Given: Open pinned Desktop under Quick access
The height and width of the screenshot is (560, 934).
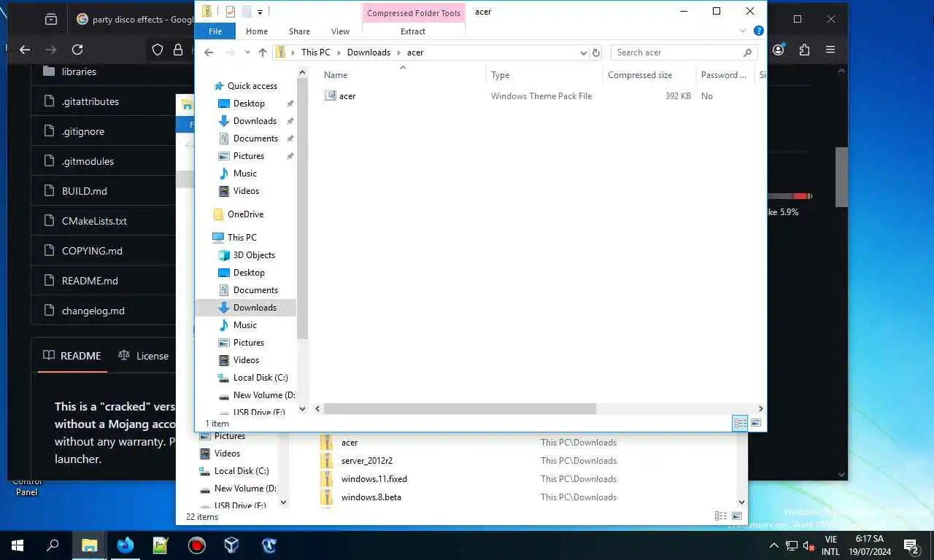Looking at the screenshot, I should tap(249, 104).
